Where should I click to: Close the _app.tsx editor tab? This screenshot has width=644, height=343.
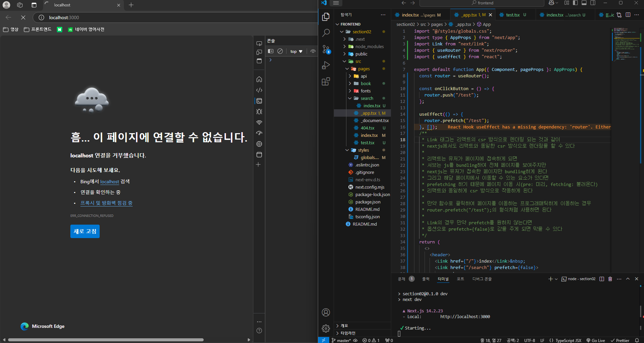[x=490, y=15]
